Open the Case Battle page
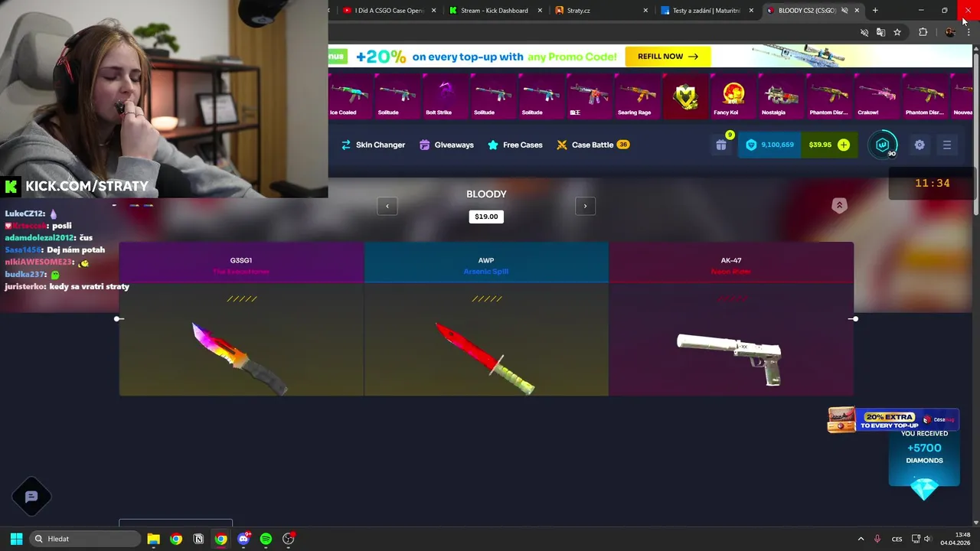This screenshot has height=551, width=980. [x=593, y=145]
